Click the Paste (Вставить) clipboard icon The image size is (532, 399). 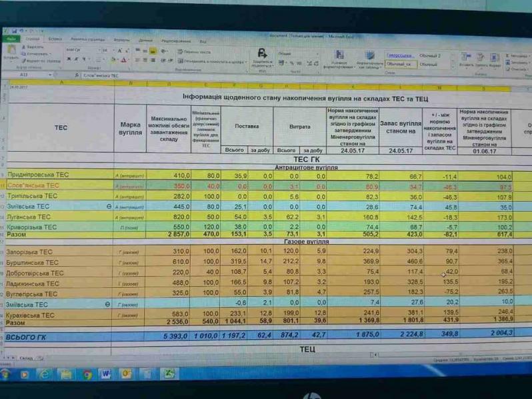point(11,52)
